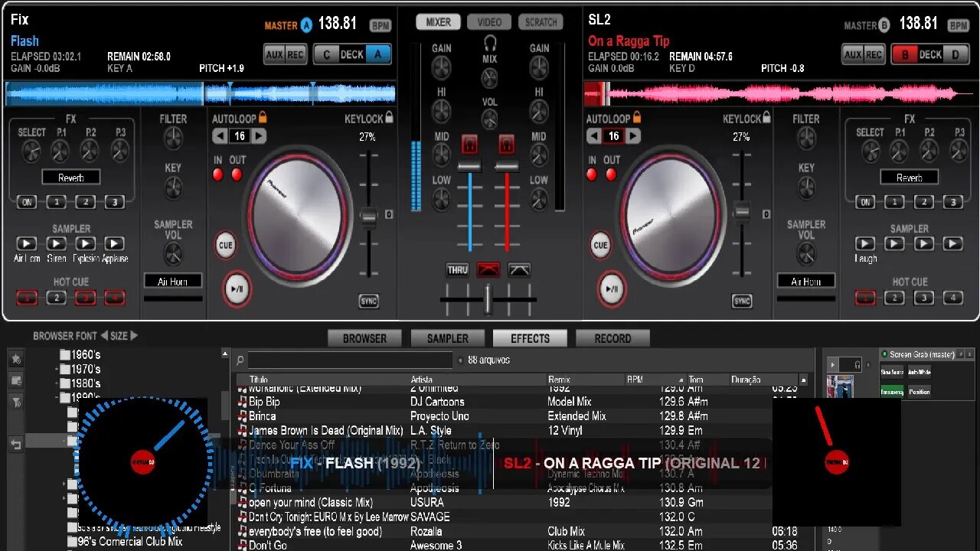Viewport: 980px width, 551px height.
Task: Click the right deck BPM button
Action: point(959,25)
